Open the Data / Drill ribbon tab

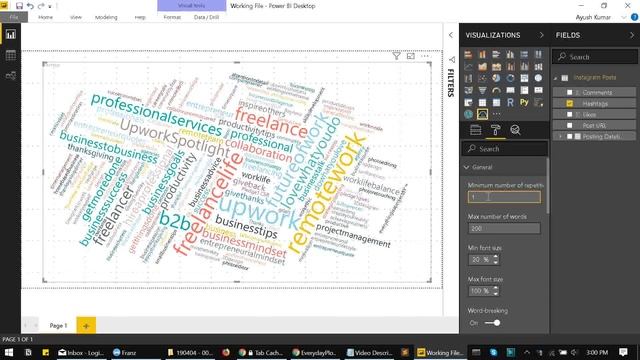[207, 17]
